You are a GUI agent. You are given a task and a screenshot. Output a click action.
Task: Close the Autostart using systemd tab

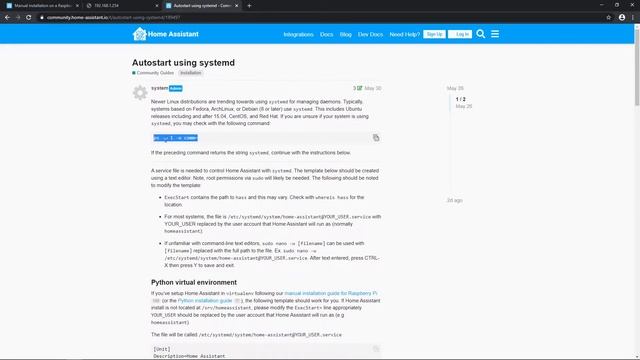(x=236, y=6)
